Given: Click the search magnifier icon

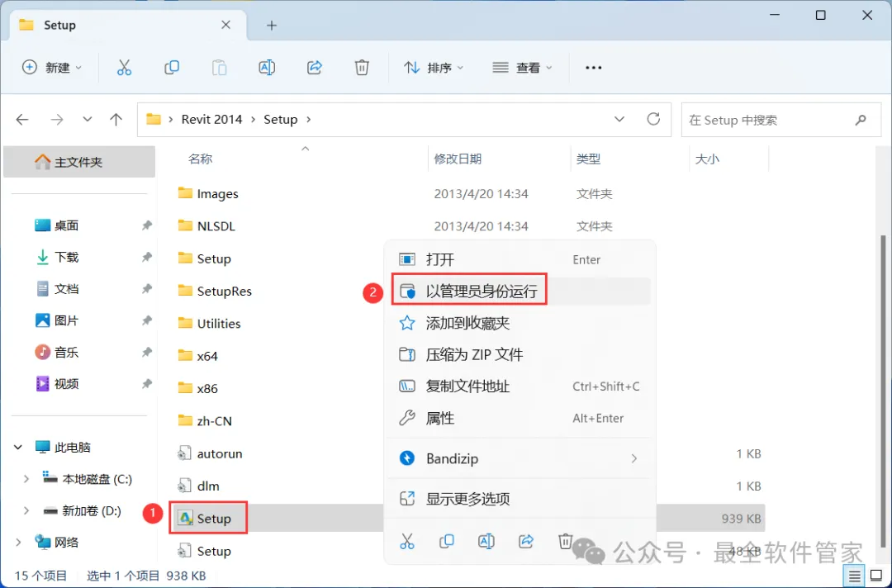Looking at the screenshot, I should point(861,120).
